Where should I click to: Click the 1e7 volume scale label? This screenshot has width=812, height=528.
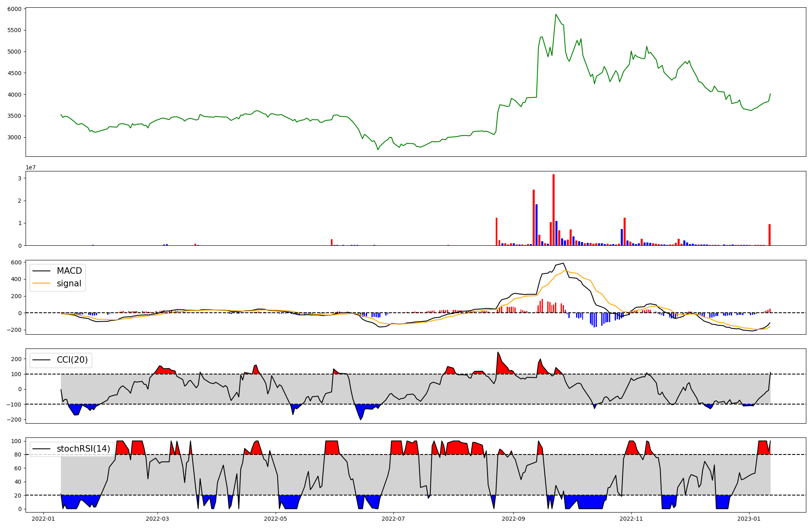tap(30, 168)
